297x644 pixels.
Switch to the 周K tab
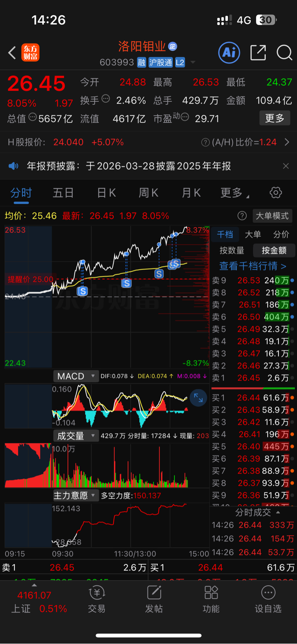[148, 192]
